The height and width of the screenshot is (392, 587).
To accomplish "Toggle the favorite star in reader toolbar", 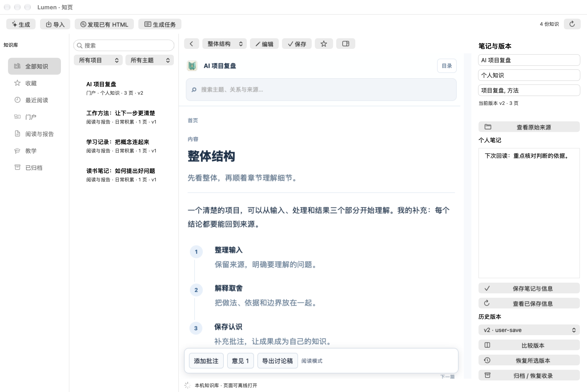I will 324,44.
